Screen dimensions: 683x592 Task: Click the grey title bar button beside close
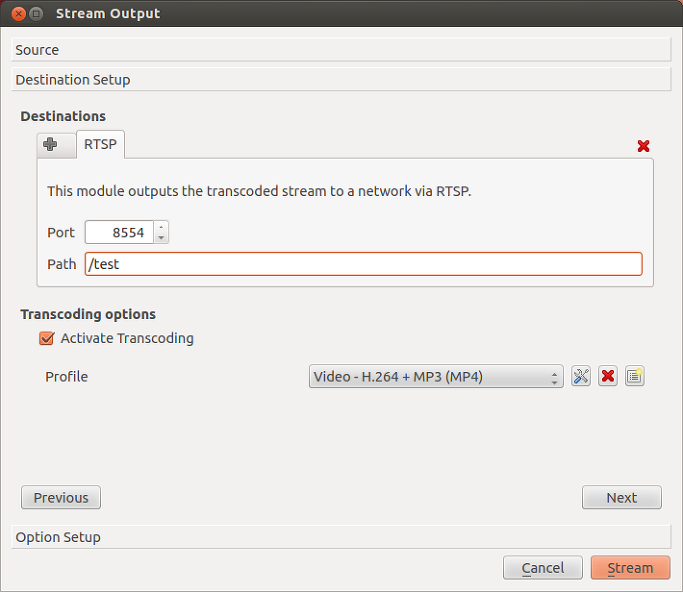point(36,14)
